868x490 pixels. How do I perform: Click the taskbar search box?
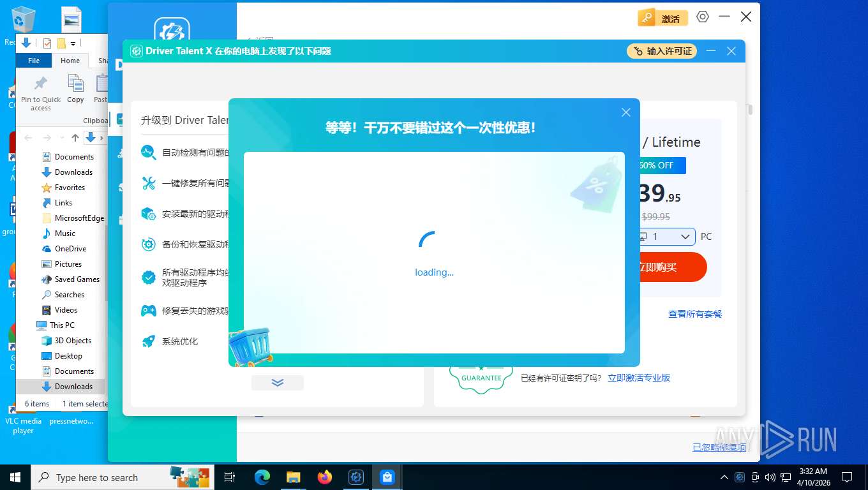121,477
